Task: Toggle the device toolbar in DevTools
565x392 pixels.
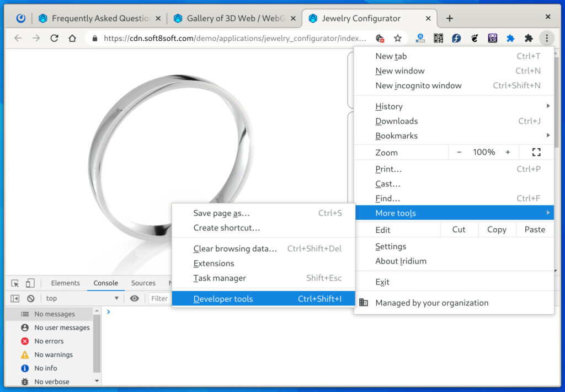Action: [30, 283]
